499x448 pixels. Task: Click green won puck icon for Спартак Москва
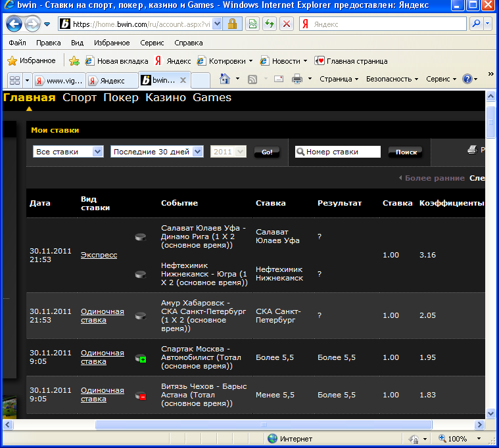tap(141, 359)
